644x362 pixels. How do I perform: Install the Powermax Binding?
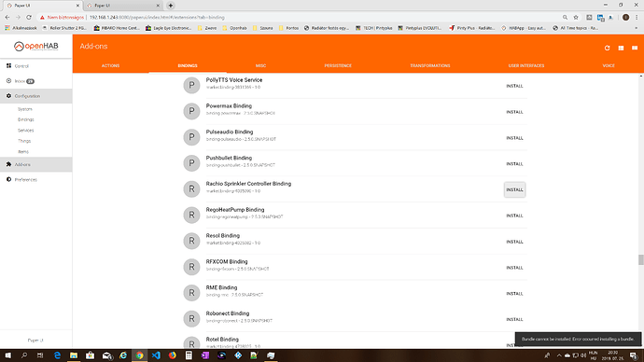(x=514, y=112)
